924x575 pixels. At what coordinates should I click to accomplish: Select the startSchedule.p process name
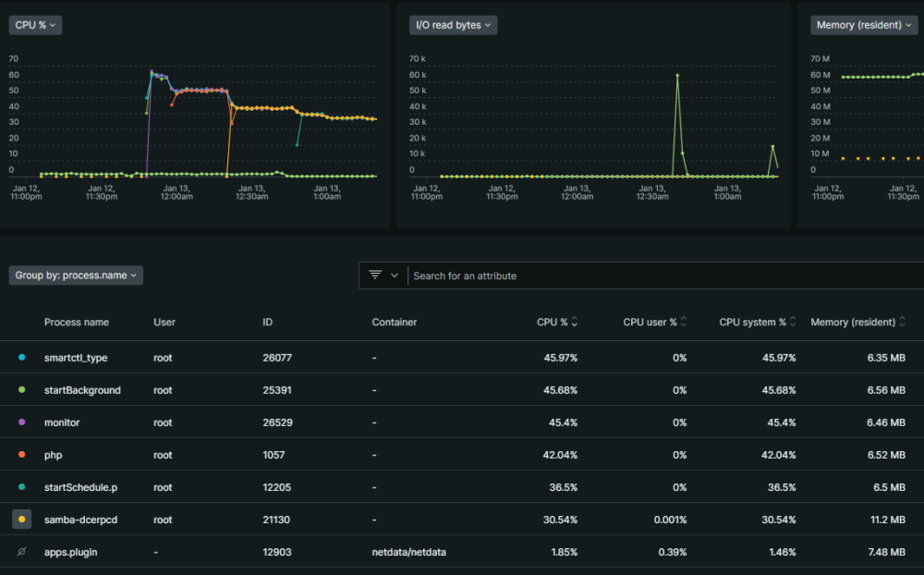[x=80, y=487]
